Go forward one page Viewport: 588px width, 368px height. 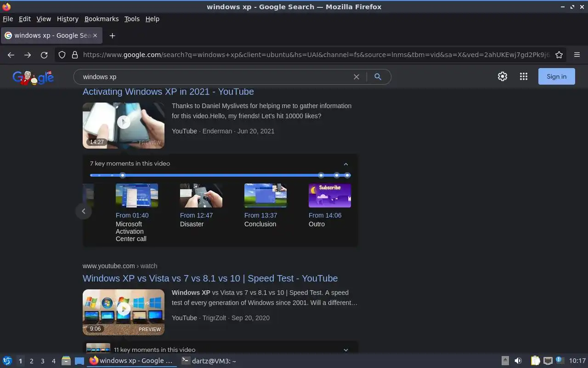tap(28, 55)
